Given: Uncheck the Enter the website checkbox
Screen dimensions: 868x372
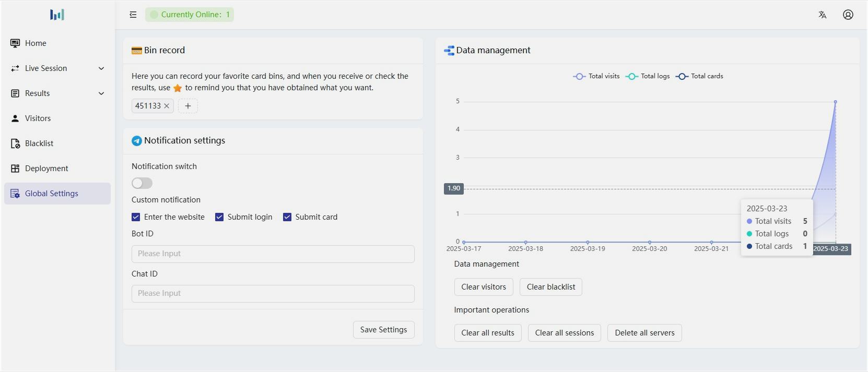Looking at the screenshot, I should (136, 217).
